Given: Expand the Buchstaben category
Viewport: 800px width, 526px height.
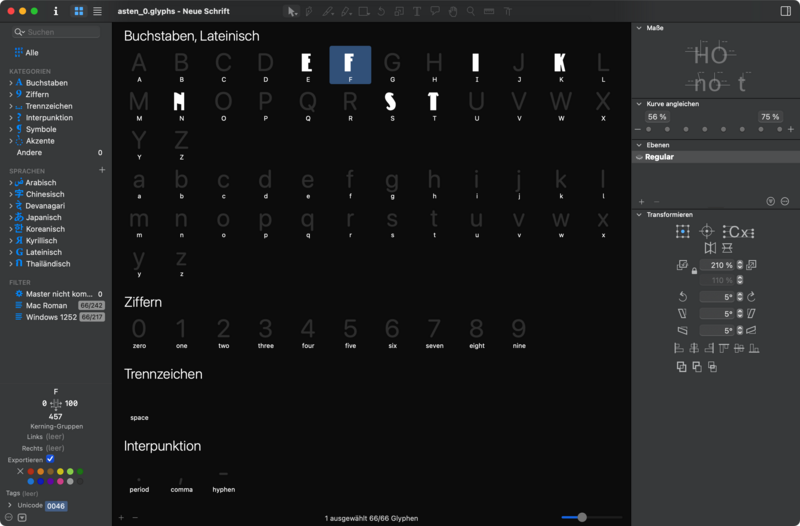Looking at the screenshot, I should click(x=11, y=83).
